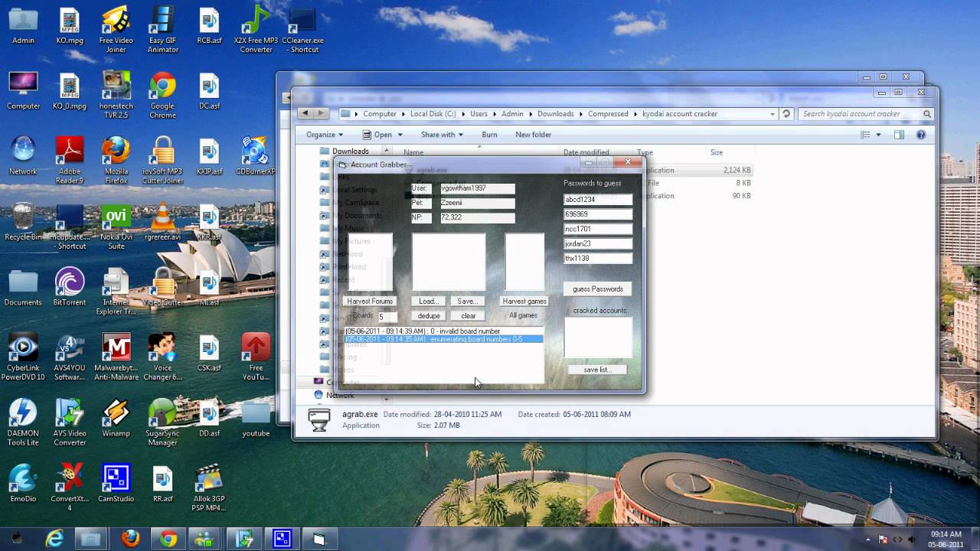980x551 pixels.
Task: Click Explorer's Back navigation arrow
Action: 305,113
